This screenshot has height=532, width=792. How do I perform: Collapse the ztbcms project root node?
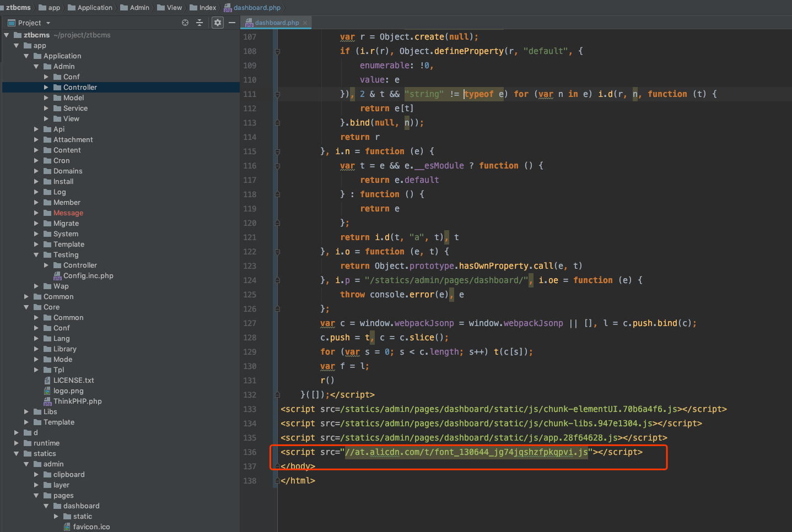7,35
